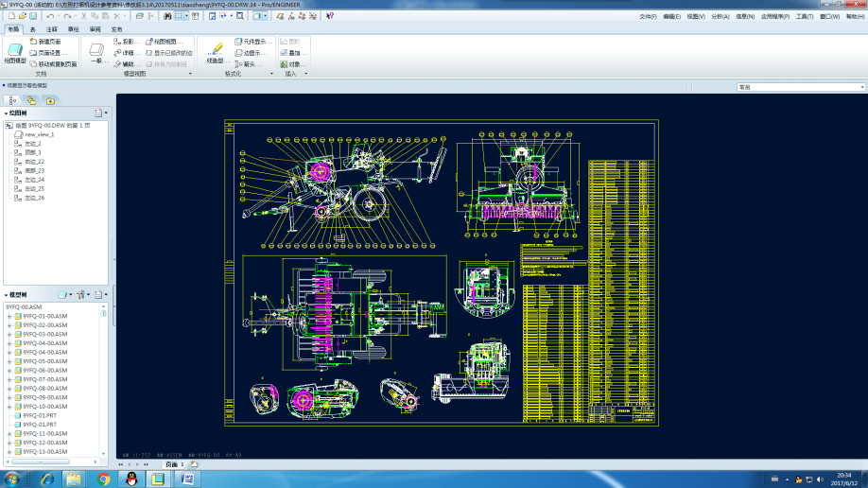The height and width of the screenshot is (488, 868).
Task: Click the binoculars Find icon
Action: click(x=167, y=16)
